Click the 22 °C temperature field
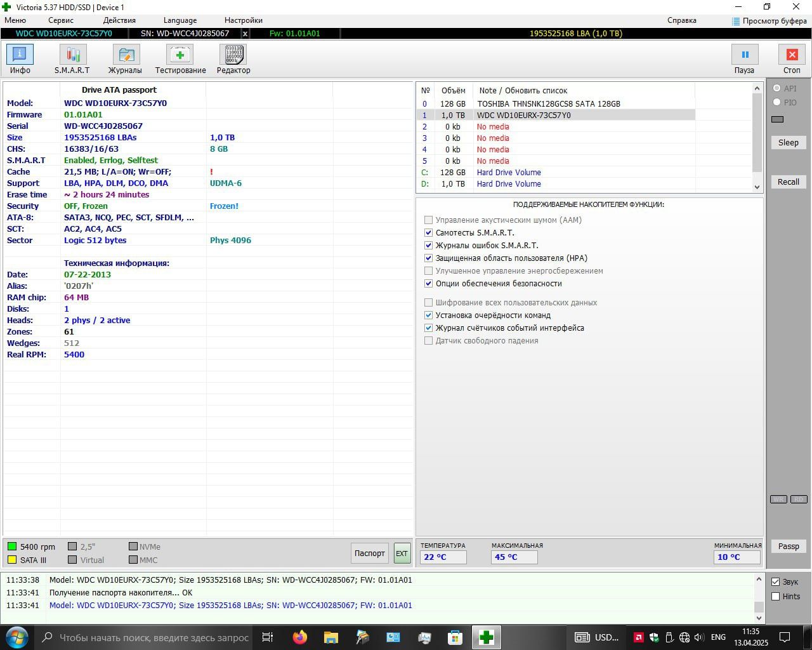The height and width of the screenshot is (650, 812). pos(443,557)
